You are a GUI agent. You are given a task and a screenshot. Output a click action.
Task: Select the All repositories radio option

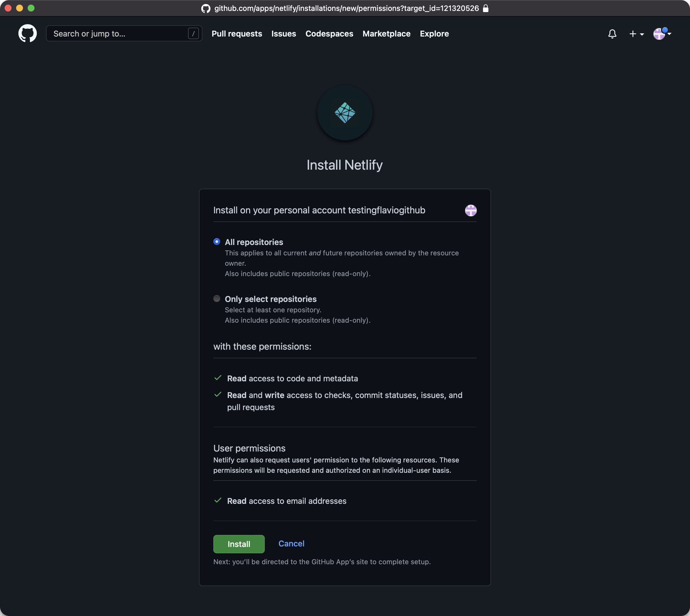216,242
